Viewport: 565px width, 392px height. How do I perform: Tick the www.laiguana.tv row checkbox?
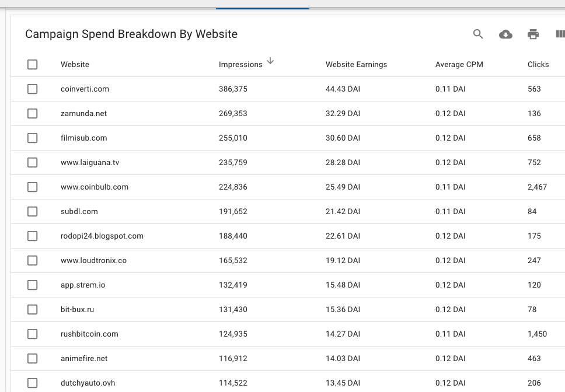click(33, 162)
